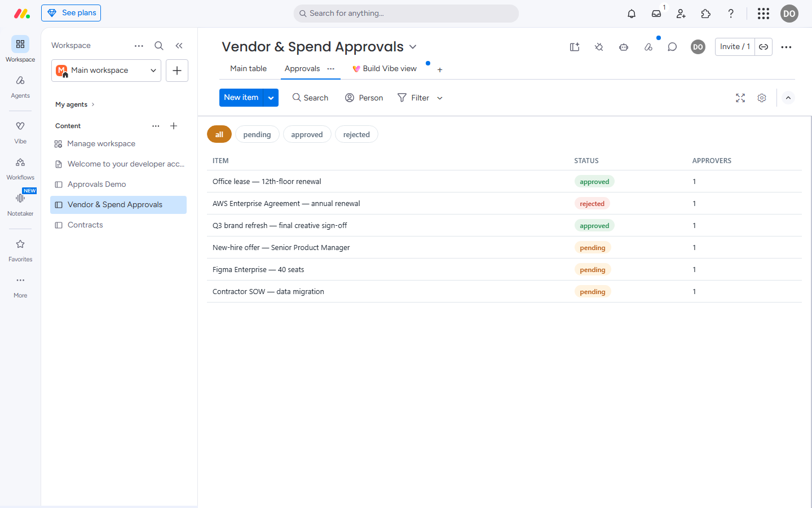
Task: Click the See plans button
Action: click(71, 13)
